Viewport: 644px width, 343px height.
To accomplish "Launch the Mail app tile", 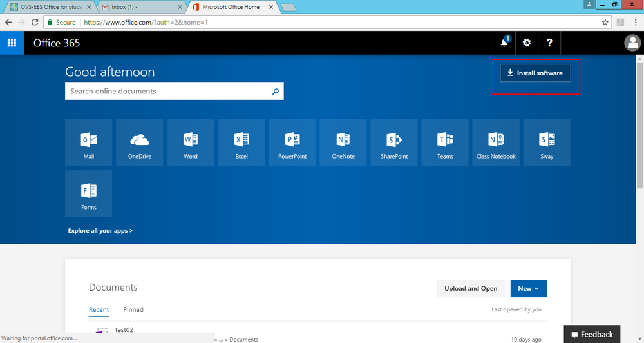I will pos(89,142).
